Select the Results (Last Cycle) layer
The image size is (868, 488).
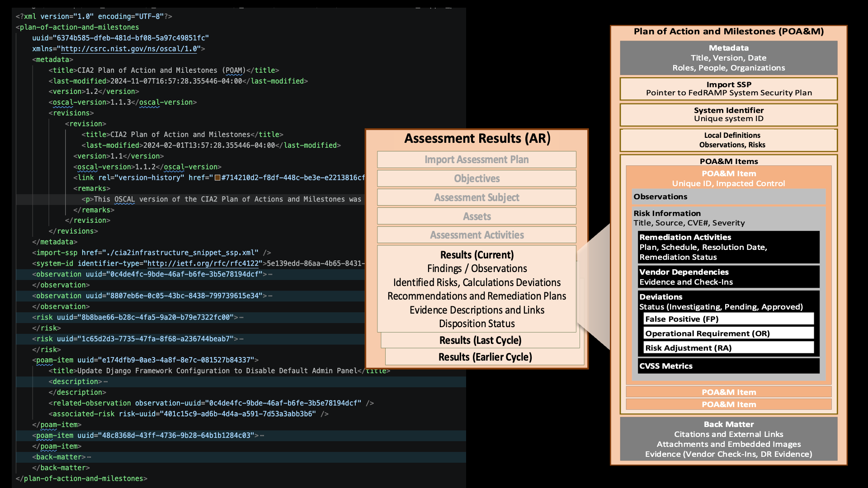[480, 340]
